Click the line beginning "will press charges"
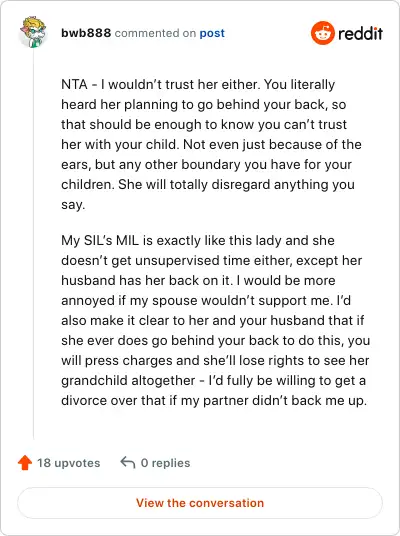 215,361
